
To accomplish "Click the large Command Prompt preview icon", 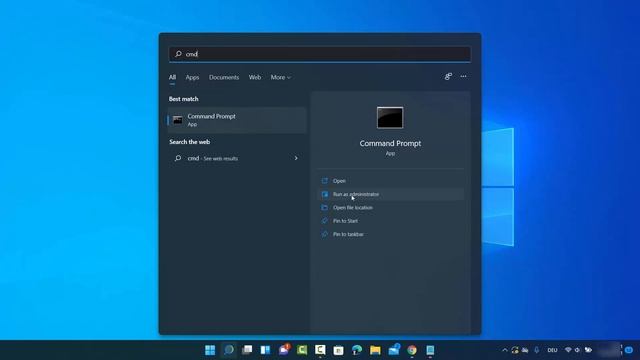I will pos(390,118).
